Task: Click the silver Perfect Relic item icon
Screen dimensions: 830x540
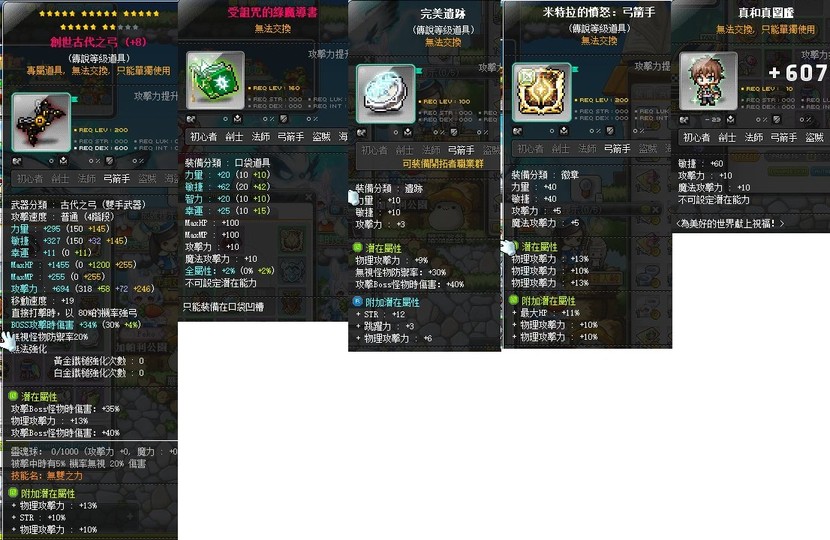Action: click(x=386, y=94)
